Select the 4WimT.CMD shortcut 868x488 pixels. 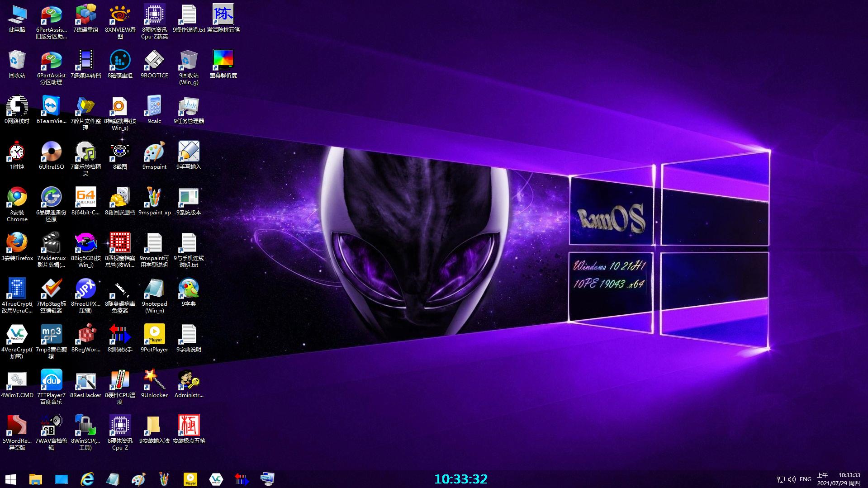tap(17, 384)
